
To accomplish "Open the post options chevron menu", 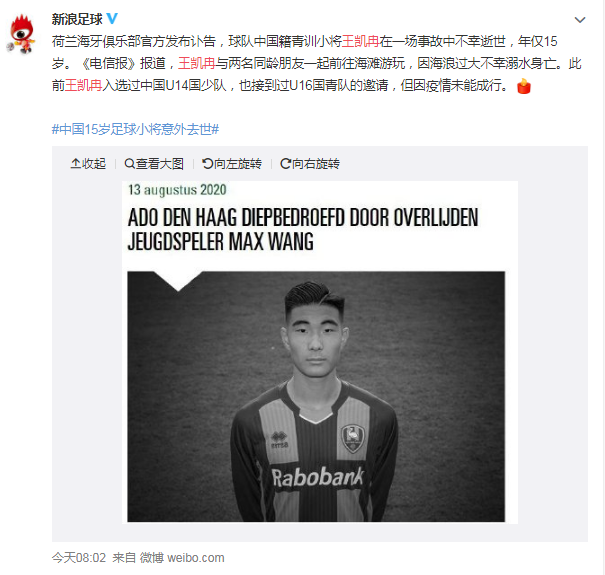I will click(x=580, y=20).
